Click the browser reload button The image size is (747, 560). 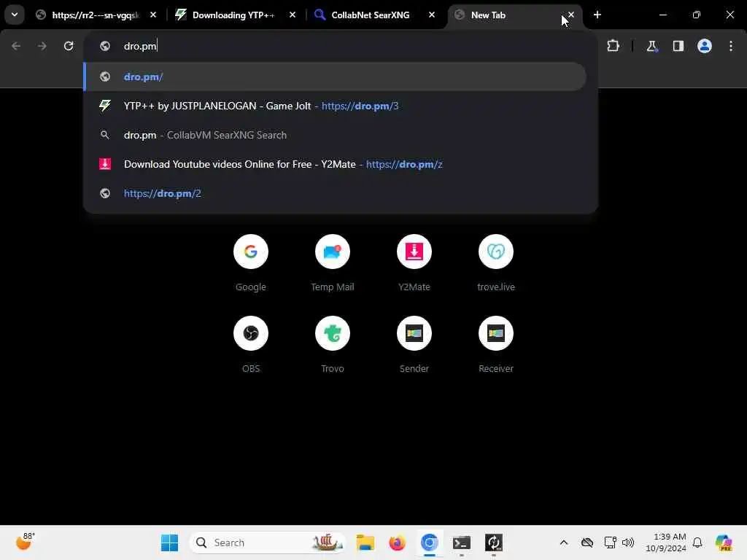(69, 46)
